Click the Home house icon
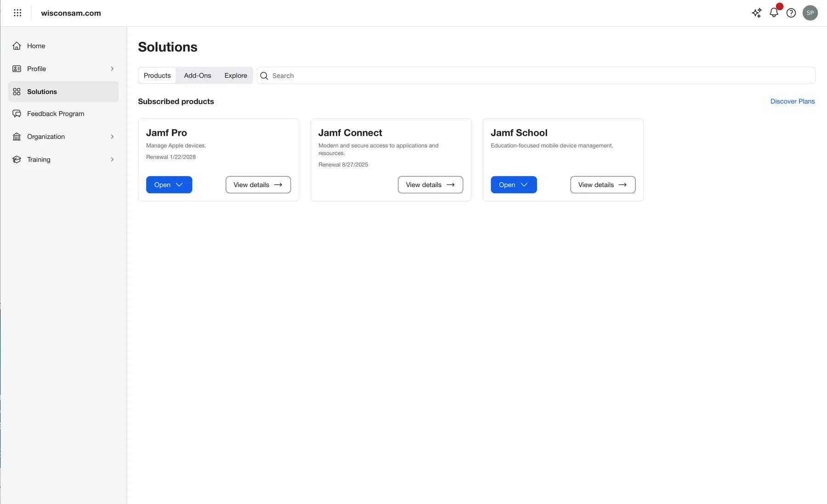 pyautogui.click(x=17, y=46)
